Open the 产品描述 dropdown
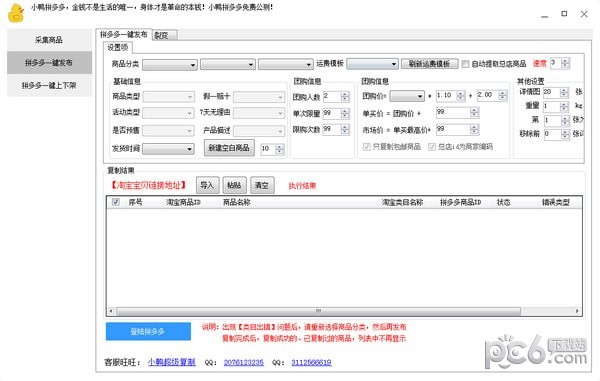Screen dimensions: 600x381 (x=259, y=131)
